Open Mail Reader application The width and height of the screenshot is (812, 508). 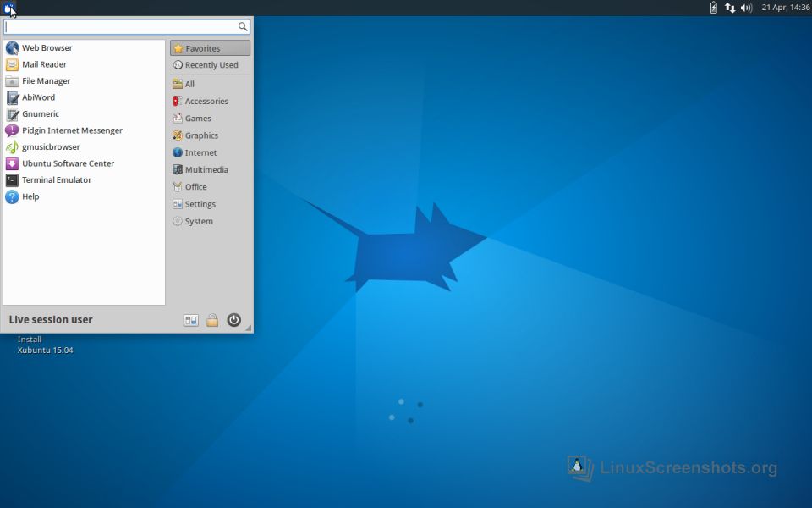[x=44, y=64]
